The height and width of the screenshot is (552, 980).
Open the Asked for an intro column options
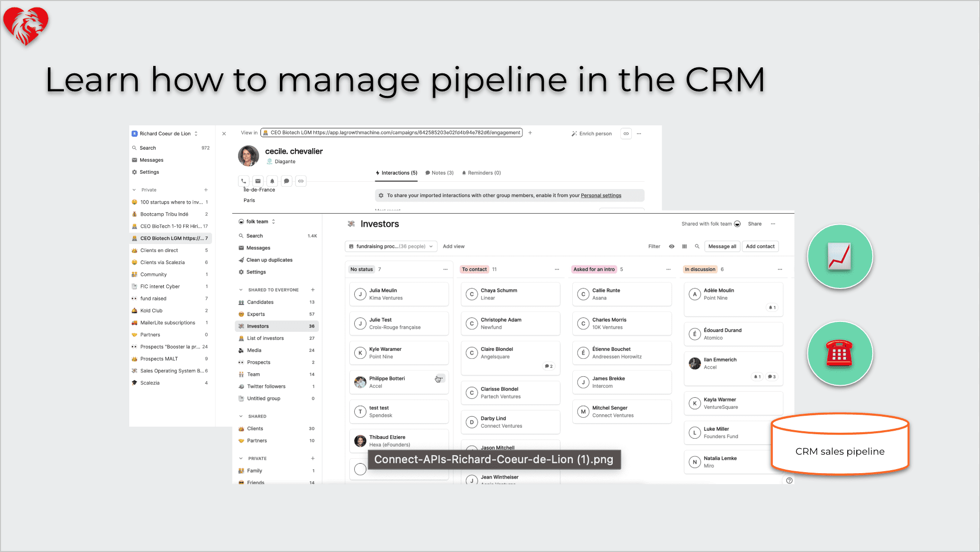coord(668,269)
